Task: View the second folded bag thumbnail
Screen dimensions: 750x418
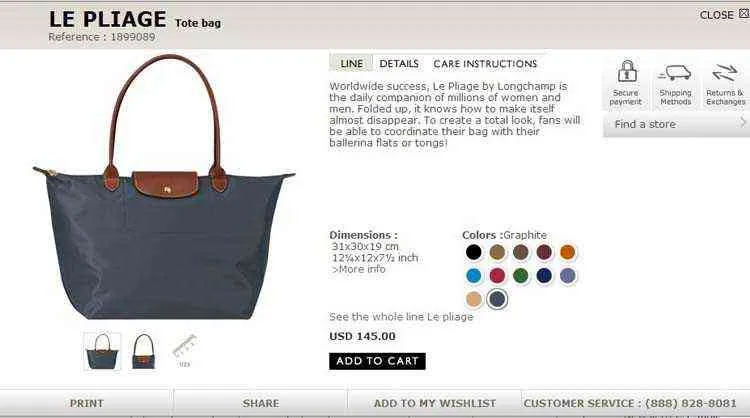Action: [x=143, y=352]
